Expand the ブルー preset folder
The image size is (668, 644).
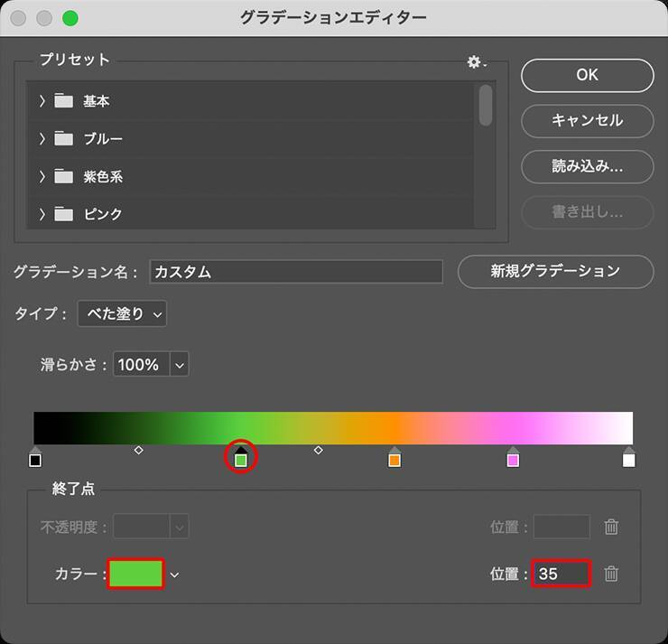42,139
